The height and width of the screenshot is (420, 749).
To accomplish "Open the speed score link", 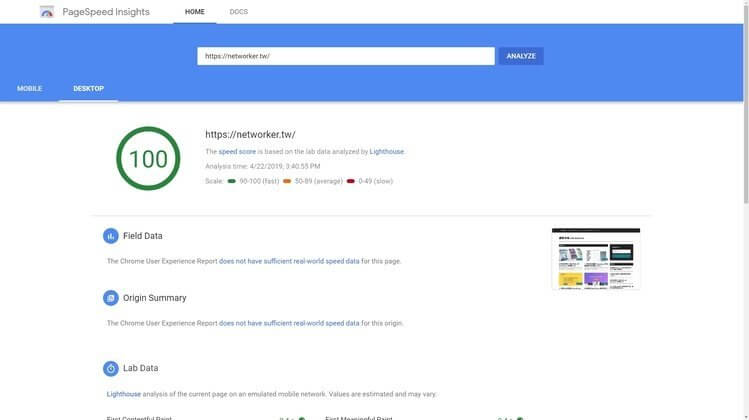I will (237, 151).
